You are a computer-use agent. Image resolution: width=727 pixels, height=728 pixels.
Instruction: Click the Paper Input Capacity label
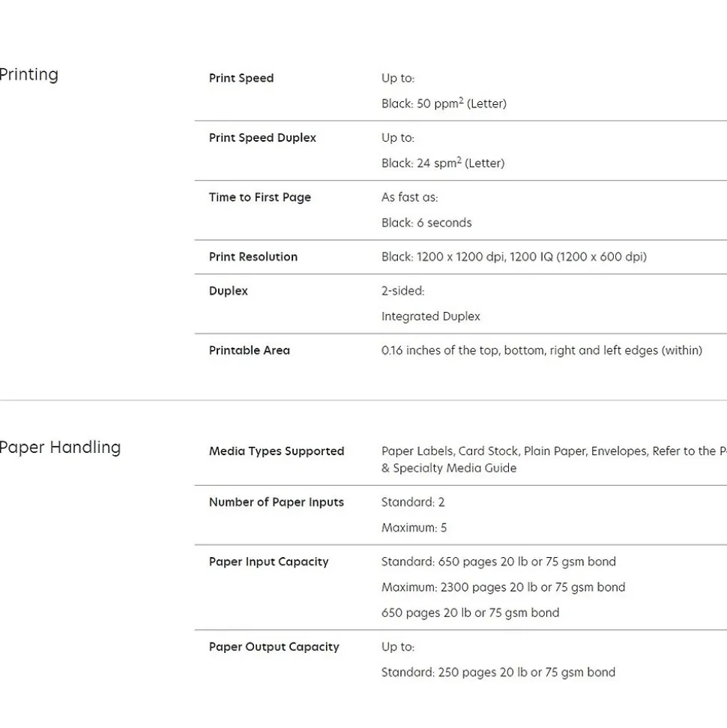tap(268, 562)
